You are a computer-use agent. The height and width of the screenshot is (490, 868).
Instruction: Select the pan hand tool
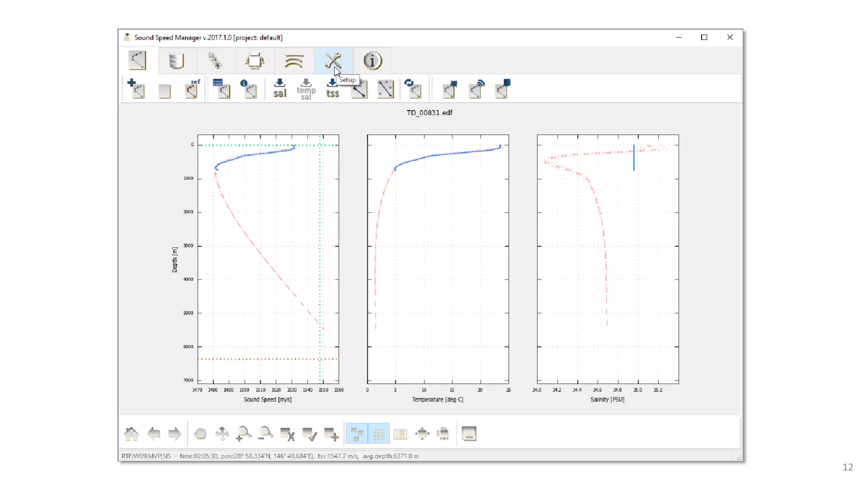[200, 434]
